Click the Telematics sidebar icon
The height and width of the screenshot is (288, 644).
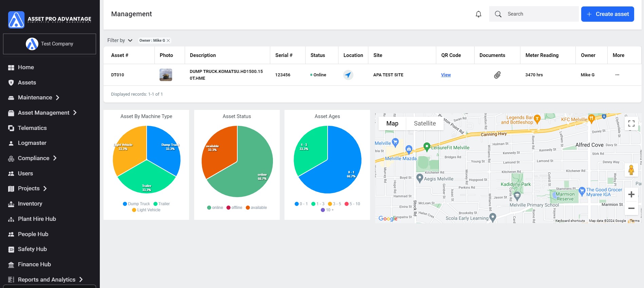point(11,128)
